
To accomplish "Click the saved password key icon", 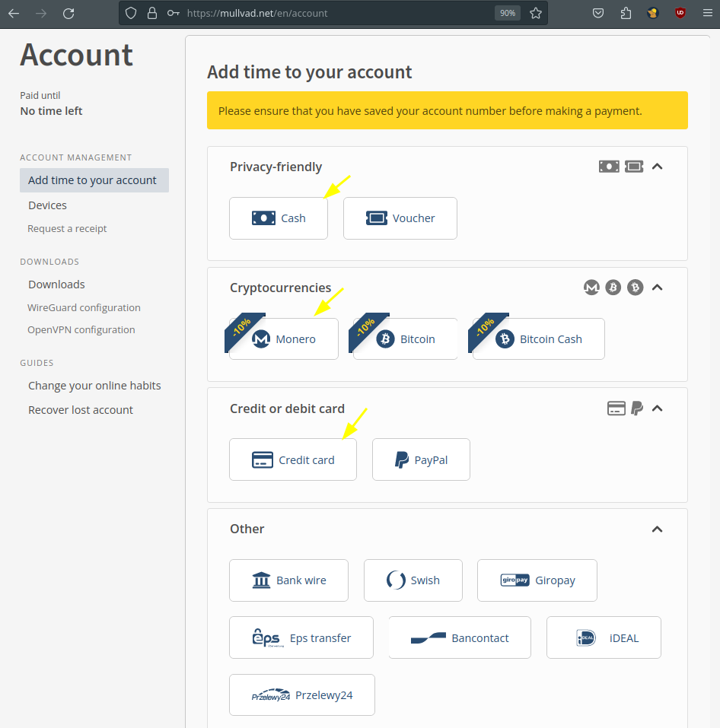I will [x=174, y=13].
